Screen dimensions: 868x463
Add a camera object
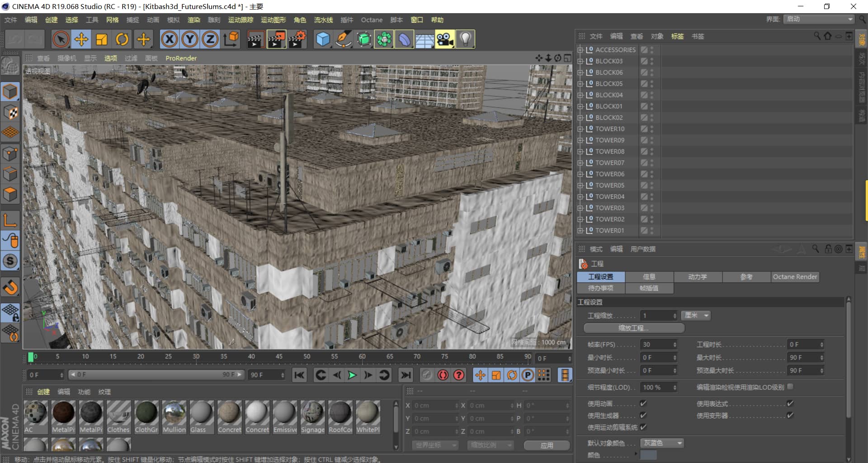[445, 39]
